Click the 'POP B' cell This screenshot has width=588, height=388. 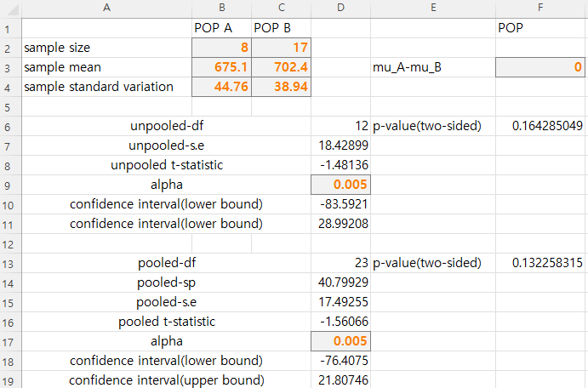(282, 28)
